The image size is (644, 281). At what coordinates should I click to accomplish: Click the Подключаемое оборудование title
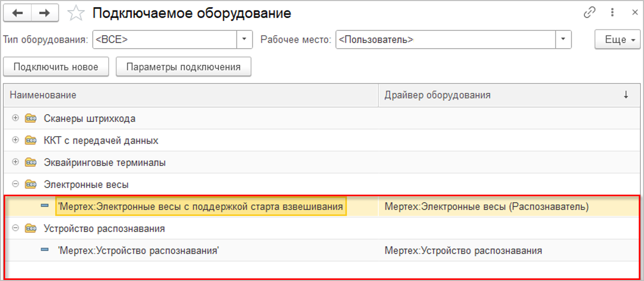click(192, 14)
